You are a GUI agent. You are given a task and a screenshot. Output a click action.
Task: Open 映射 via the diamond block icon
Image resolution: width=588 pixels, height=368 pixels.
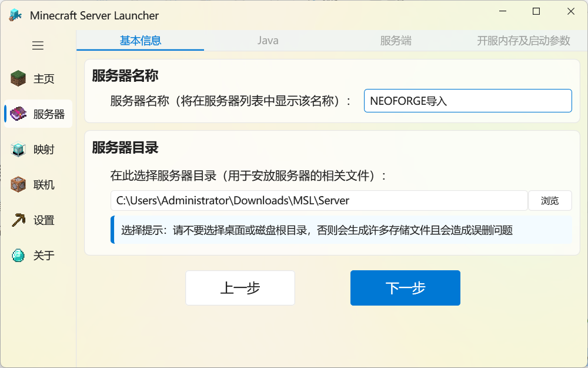pyautogui.click(x=19, y=150)
